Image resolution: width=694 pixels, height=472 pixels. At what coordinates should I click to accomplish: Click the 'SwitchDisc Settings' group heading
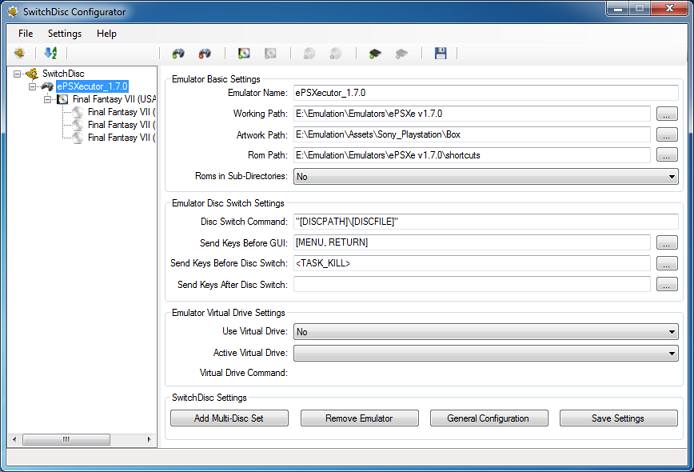(x=209, y=398)
